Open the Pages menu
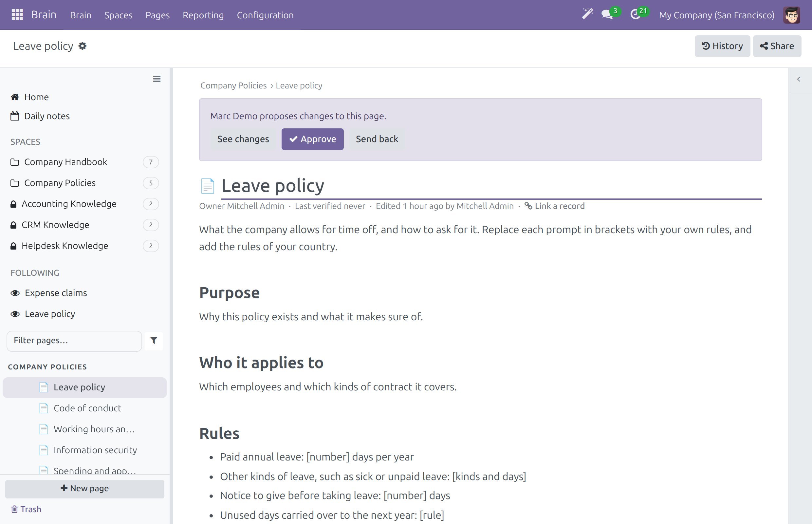812x524 pixels. tap(157, 15)
